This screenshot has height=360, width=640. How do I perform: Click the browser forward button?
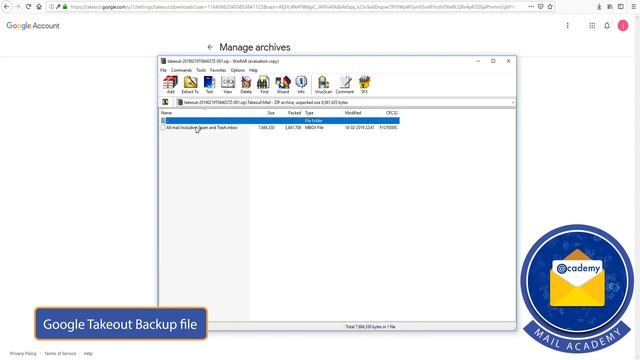point(18,7)
